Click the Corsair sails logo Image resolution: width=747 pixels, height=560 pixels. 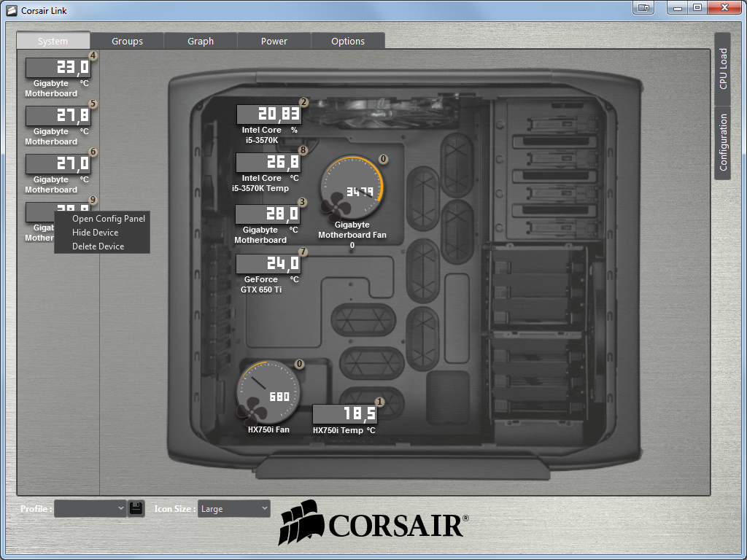pos(301,522)
